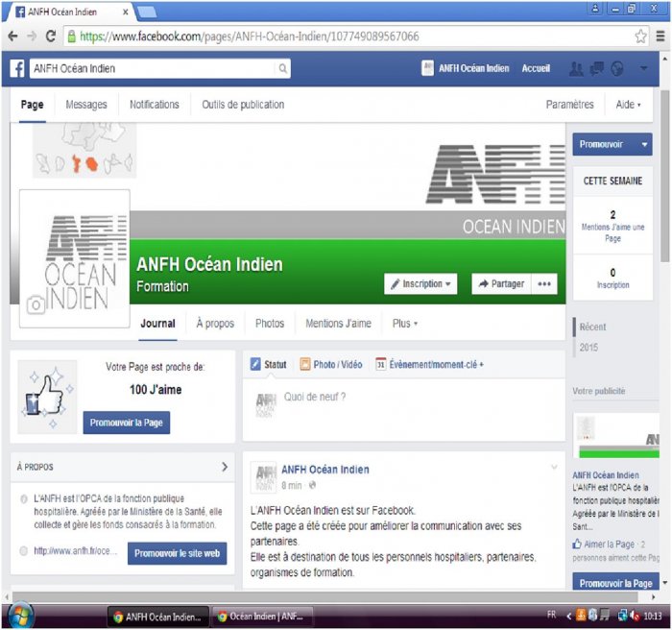Click Promouvoir le site web button
Viewport: 672px width, 630px height.
178,553
